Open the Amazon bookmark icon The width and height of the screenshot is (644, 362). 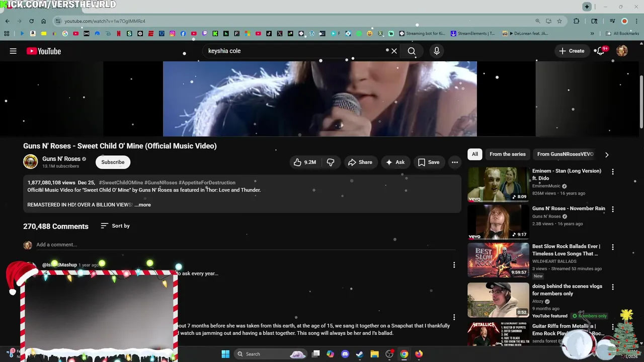tap(33, 34)
